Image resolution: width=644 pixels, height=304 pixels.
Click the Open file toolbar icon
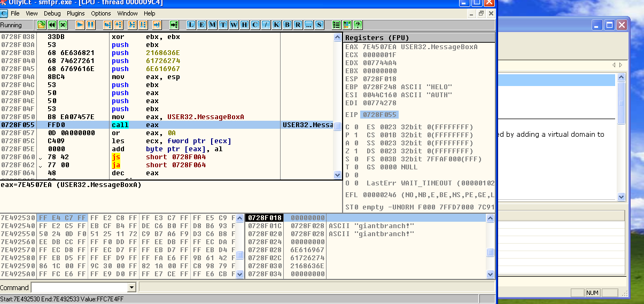point(42,25)
